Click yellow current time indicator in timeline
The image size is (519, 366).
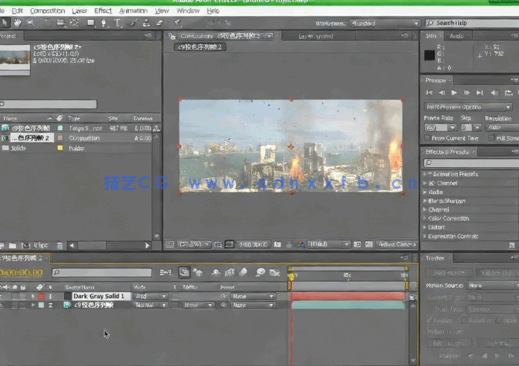[292, 276]
